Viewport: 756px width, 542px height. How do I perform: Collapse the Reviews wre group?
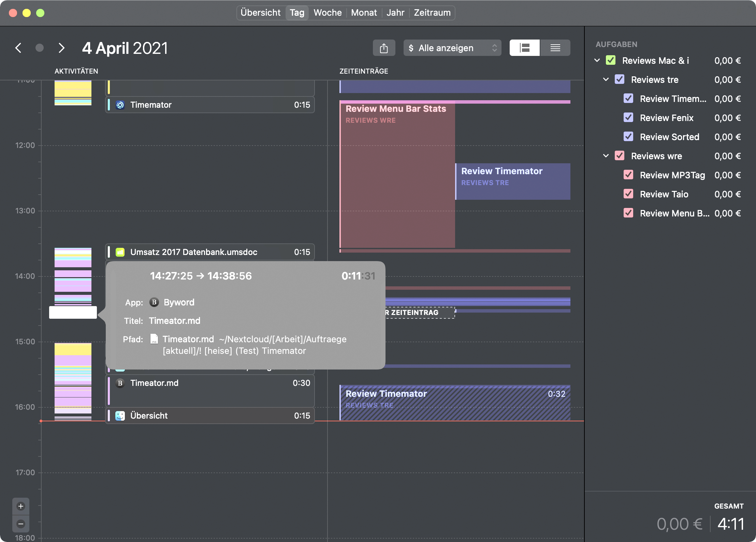(606, 156)
